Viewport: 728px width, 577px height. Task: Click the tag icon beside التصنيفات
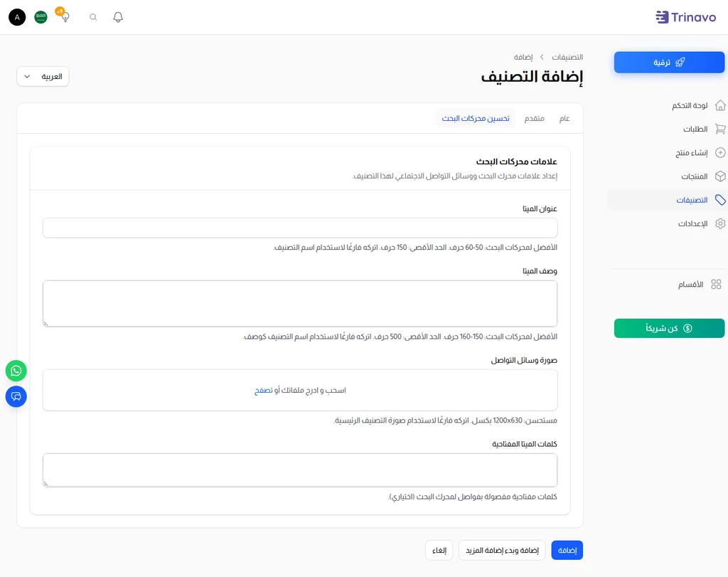(720, 200)
